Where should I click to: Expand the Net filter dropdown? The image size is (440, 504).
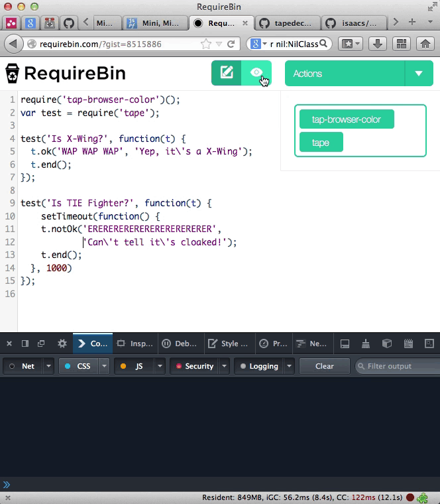48,366
